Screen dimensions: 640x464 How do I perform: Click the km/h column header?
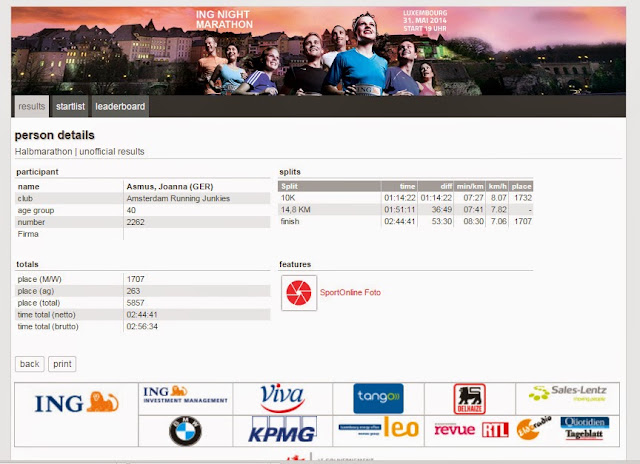498,186
